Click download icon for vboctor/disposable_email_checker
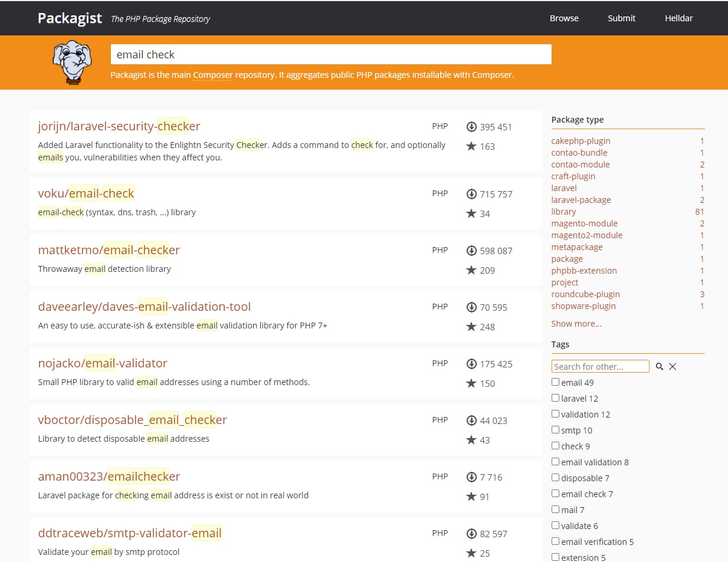The image size is (728, 562). point(471,420)
